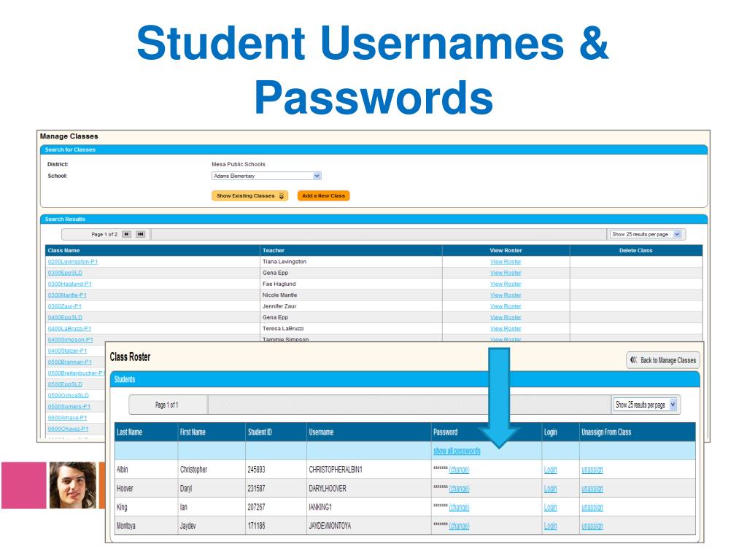Image resolution: width=747 pixels, height=560 pixels.
Task: View Roster for Nicole Mantle
Action: (x=506, y=295)
